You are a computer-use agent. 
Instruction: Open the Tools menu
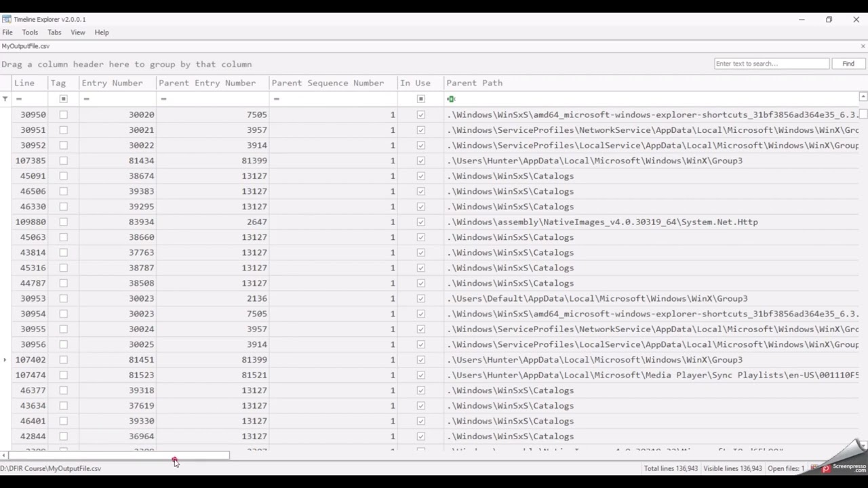click(30, 33)
